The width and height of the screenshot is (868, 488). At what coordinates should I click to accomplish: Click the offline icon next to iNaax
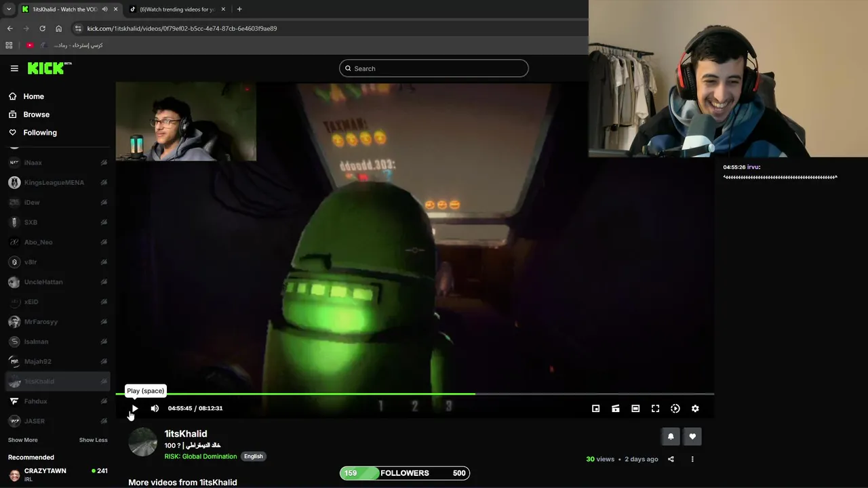click(104, 163)
